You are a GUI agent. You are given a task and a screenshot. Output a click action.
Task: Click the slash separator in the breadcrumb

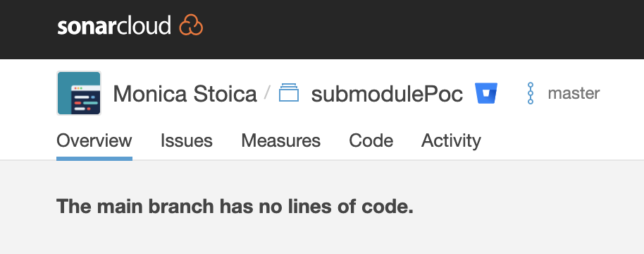[267, 92]
